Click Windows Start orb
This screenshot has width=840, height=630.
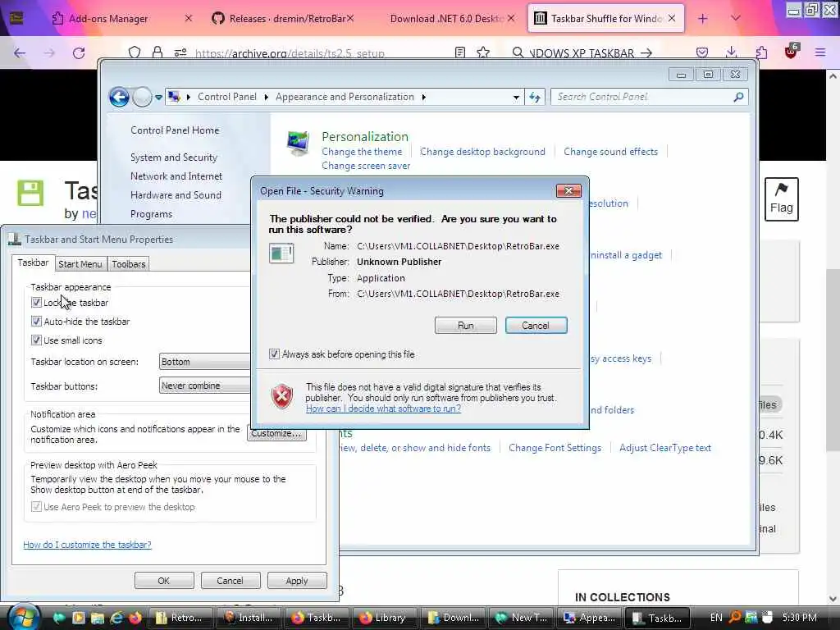coord(22,617)
